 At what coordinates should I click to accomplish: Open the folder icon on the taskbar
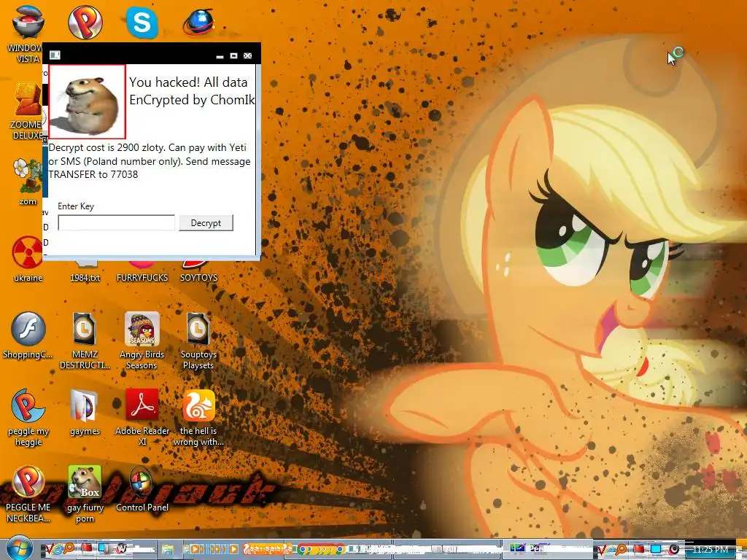(167, 550)
